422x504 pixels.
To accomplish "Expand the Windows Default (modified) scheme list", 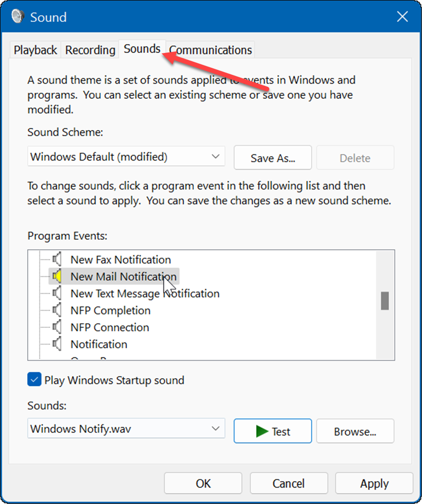I will [215, 157].
